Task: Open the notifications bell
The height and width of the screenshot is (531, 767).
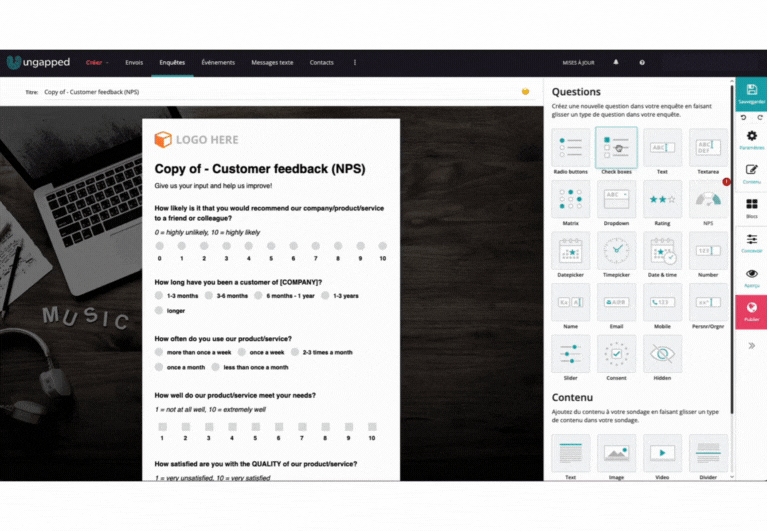Action: (x=616, y=62)
